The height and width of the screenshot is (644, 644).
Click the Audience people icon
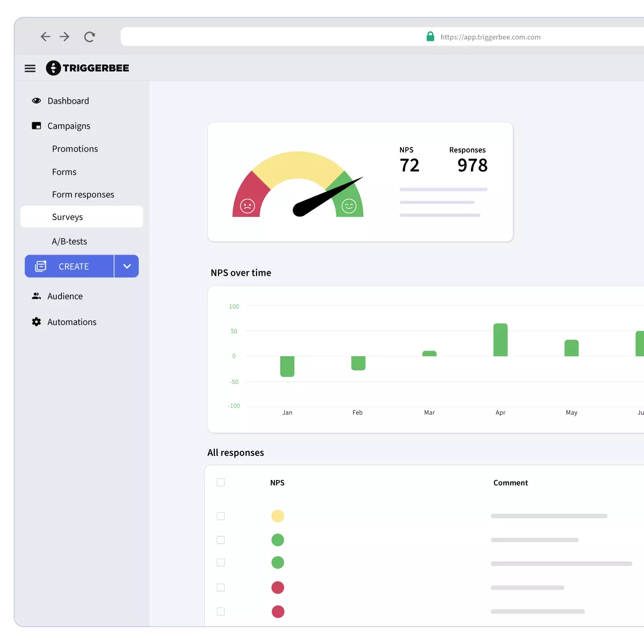36,296
